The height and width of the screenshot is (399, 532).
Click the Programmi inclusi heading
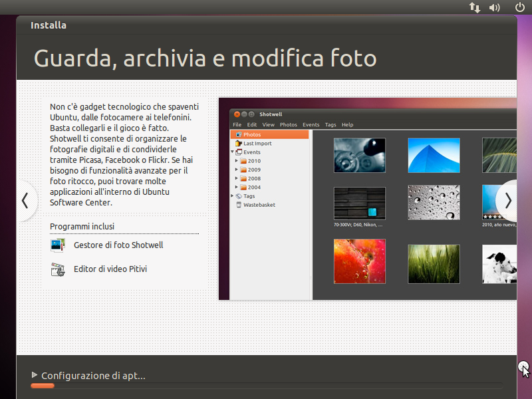tap(82, 226)
